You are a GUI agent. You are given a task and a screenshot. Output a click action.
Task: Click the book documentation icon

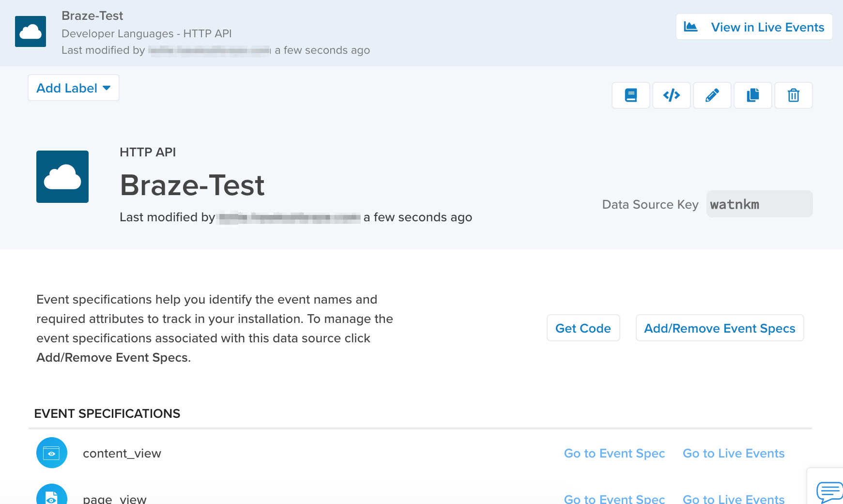pyautogui.click(x=630, y=95)
